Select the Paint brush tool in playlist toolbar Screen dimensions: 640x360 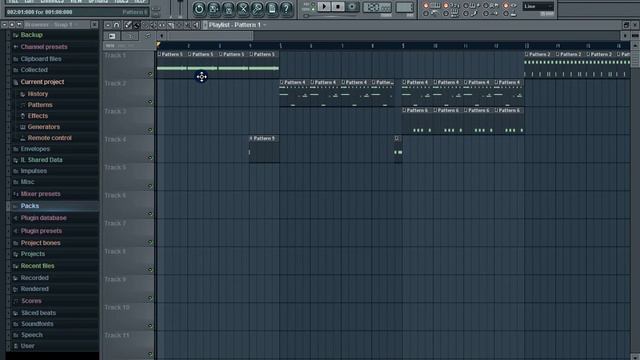pos(136,25)
